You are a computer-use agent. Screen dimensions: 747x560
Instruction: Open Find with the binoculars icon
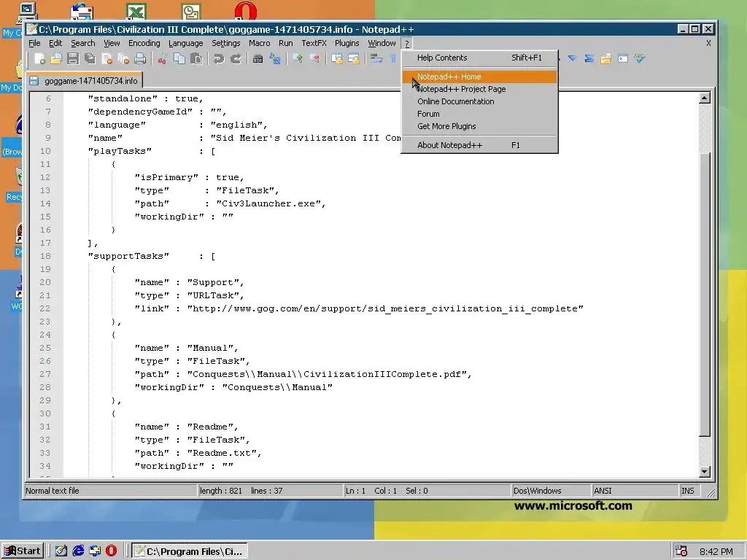[x=258, y=58]
